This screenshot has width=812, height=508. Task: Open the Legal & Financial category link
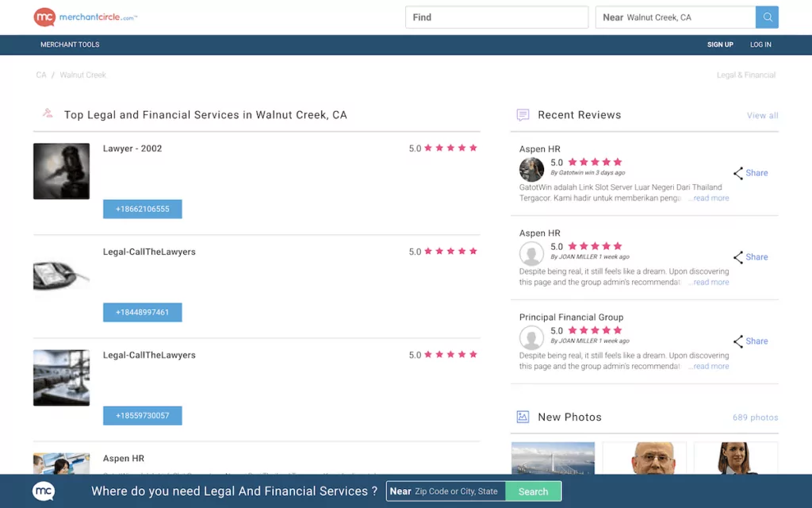tap(746, 75)
